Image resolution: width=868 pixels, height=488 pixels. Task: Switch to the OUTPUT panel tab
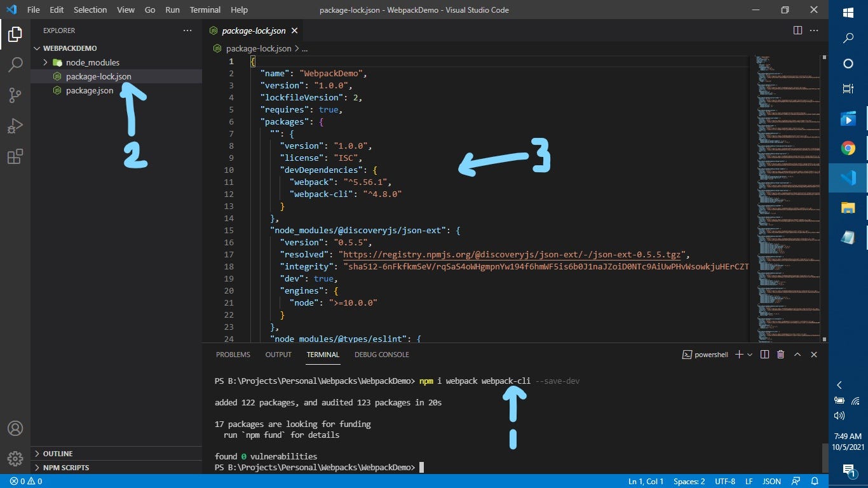pyautogui.click(x=278, y=355)
